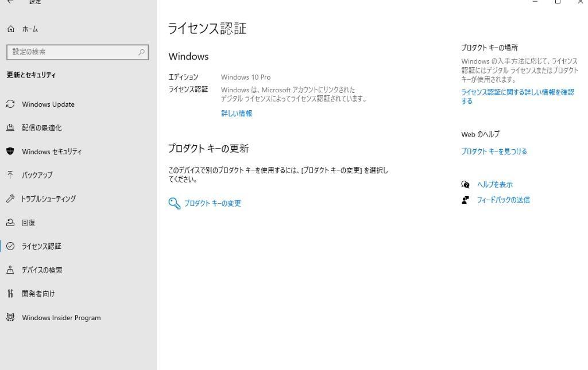This screenshot has width=588, height=370.
Task: Click the ライセンス認証 page heading
Action: click(207, 29)
